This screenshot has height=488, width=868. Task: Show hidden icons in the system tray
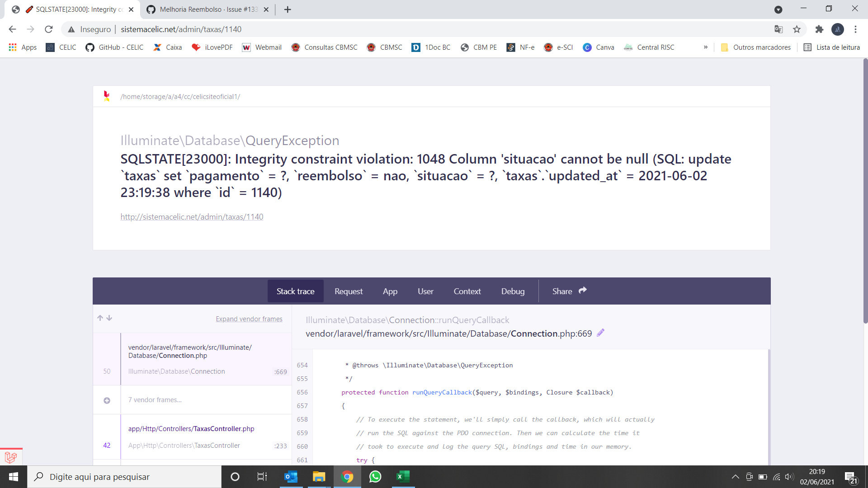(736, 477)
